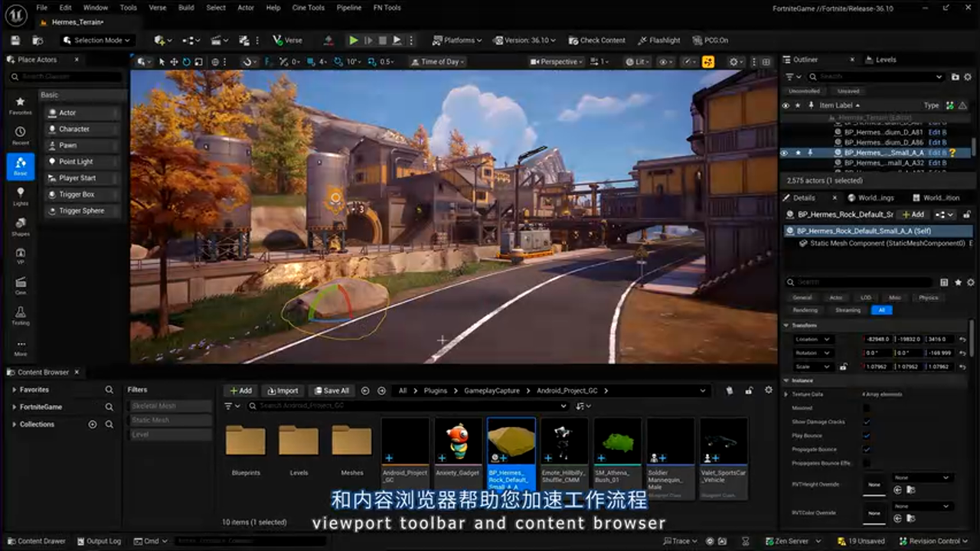Toggle the Show Damage Cracks checkbox

point(866,422)
